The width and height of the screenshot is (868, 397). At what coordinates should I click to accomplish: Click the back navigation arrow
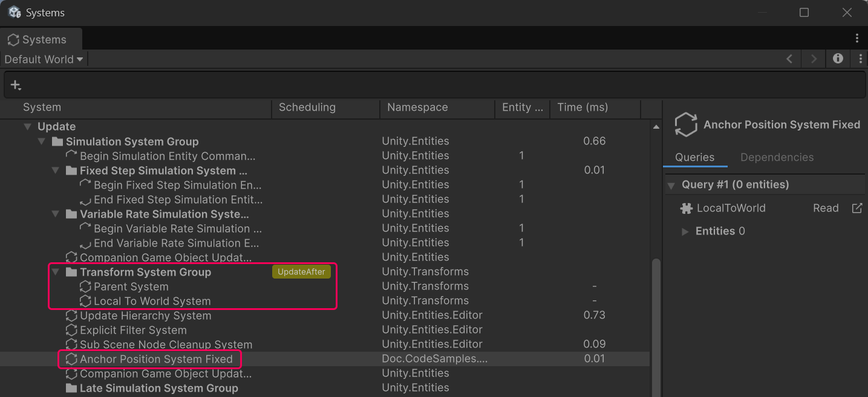[x=789, y=59]
